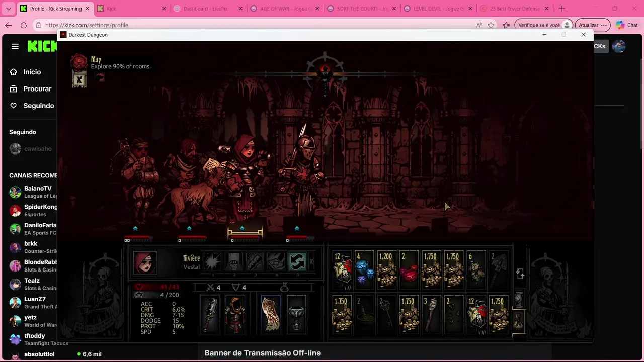Open the Kick hamburger menu
Image resolution: width=644 pixels, height=362 pixels.
coord(15,46)
